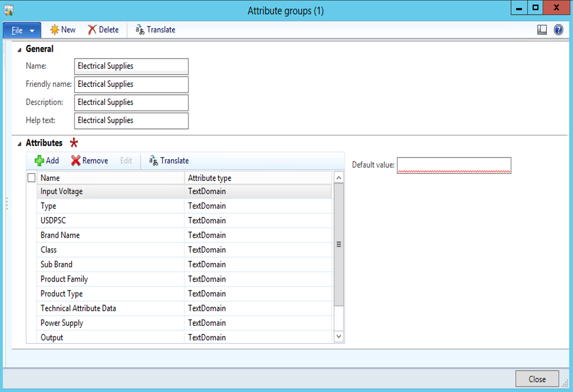This screenshot has width=573, height=392.
Task: Click the Attributes section Translate icon
Action: (153, 161)
